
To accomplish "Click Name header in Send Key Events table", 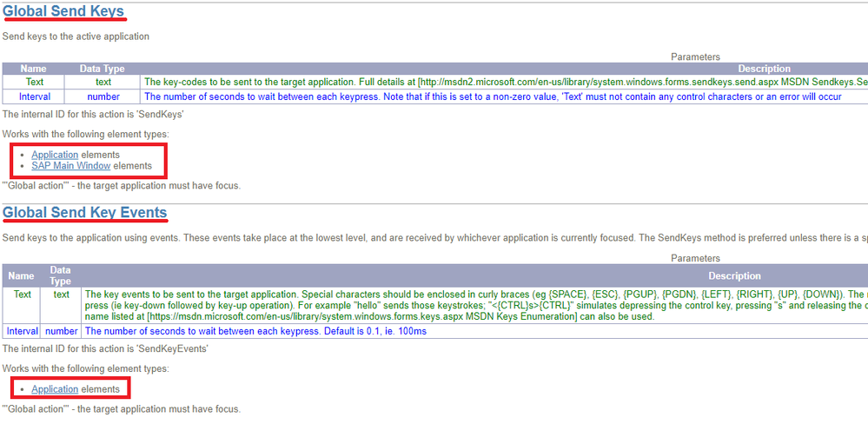I will (22, 276).
